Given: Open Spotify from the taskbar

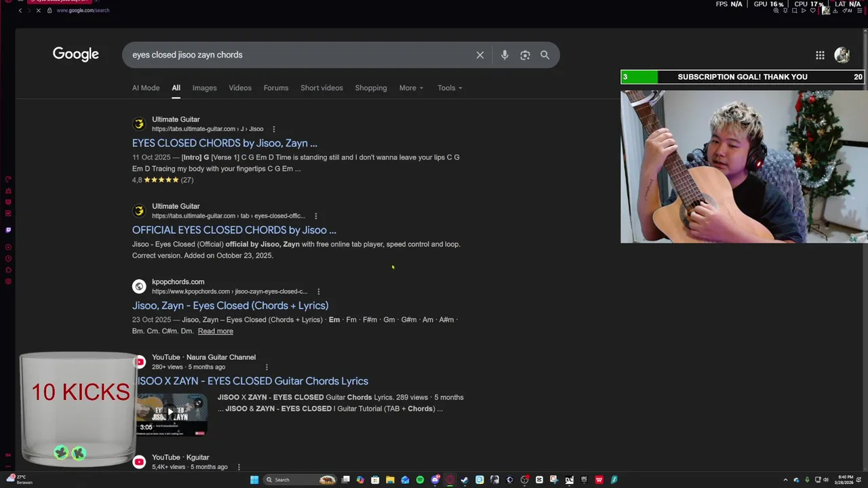Looking at the screenshot, I should click(420, 480).
